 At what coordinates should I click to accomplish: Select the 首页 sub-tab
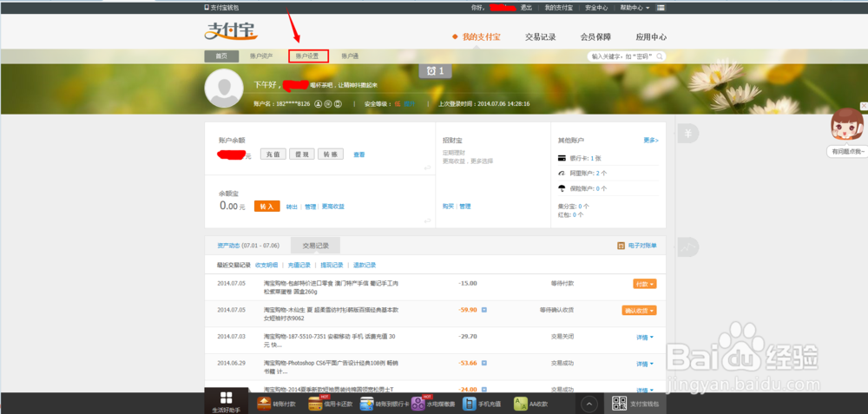(x=221, y=56)
